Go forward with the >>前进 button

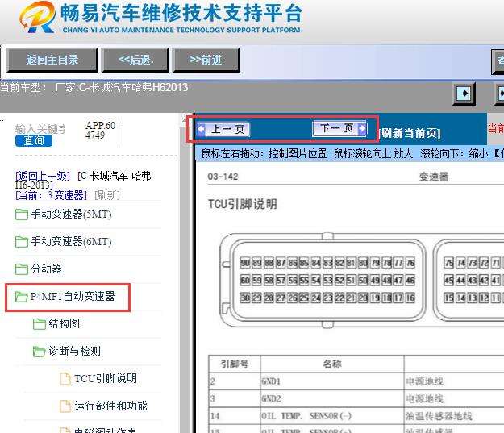pos(206,60)
